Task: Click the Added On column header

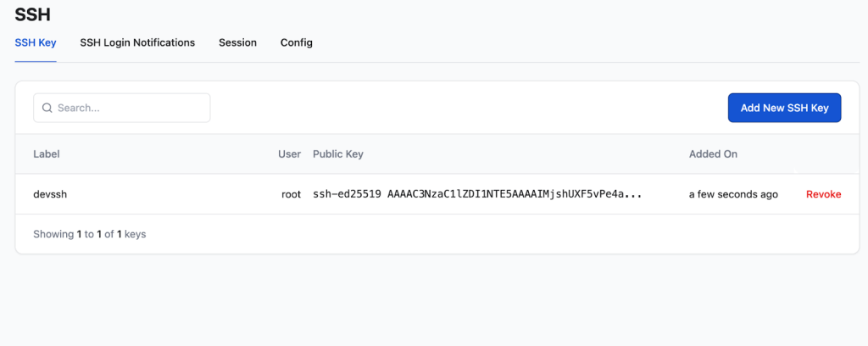Action: (x=713, y=154)
